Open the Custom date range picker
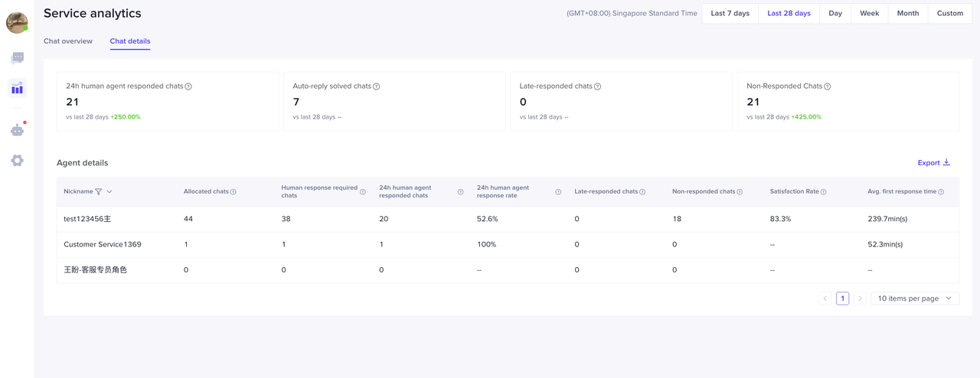Screen dimensions: 980x378 click(x=949, y=14)
